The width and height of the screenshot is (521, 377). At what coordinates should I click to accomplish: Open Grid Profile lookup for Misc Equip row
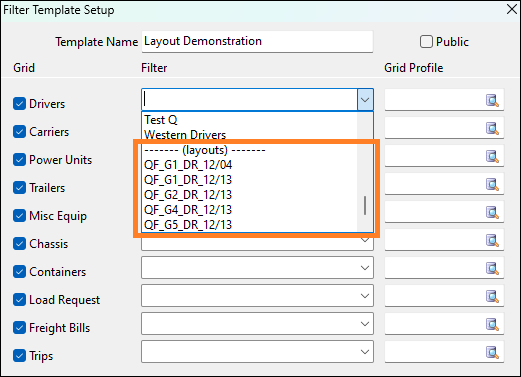tap(492, 212)
